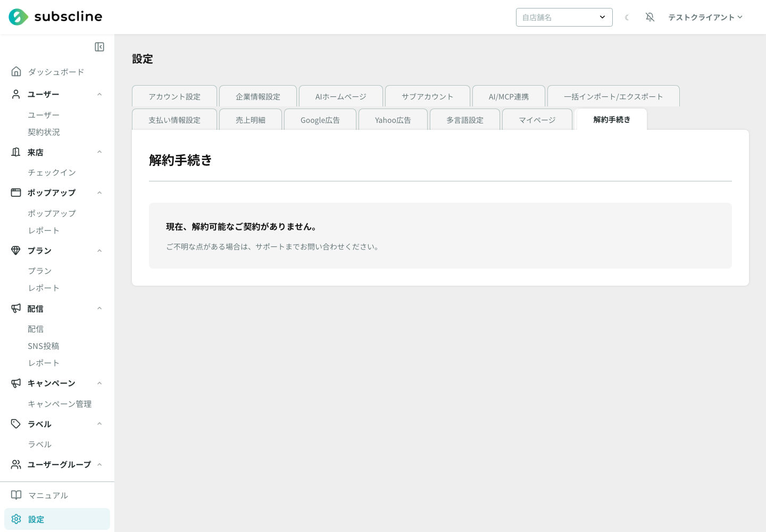Select the Yahoo広告 tab

click(x=393, y=120)
